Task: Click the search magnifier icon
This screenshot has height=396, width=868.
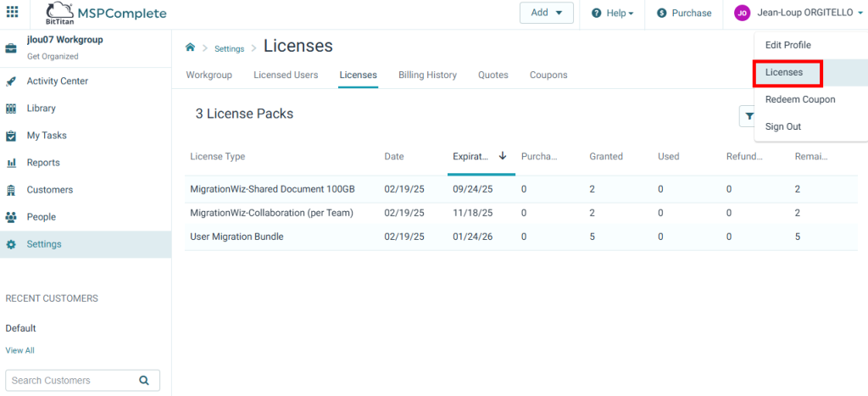Action: pyautogui.click(x=144, y=381)
